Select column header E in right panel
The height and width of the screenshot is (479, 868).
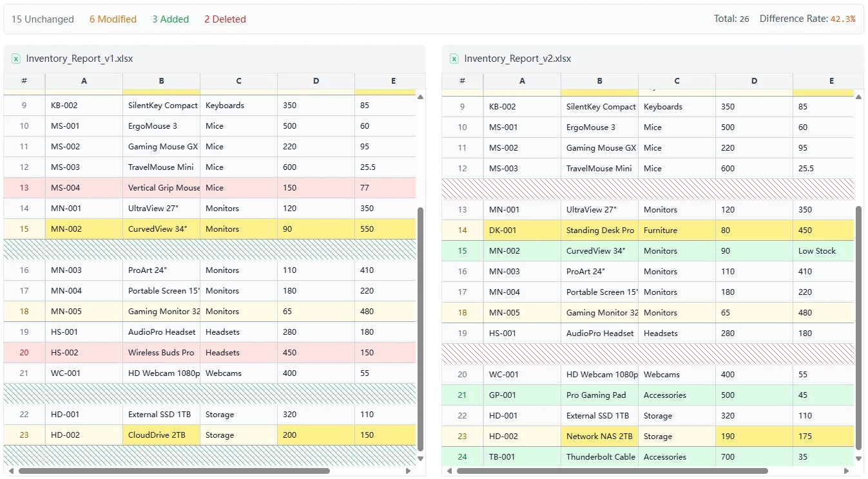click(831, 81)
